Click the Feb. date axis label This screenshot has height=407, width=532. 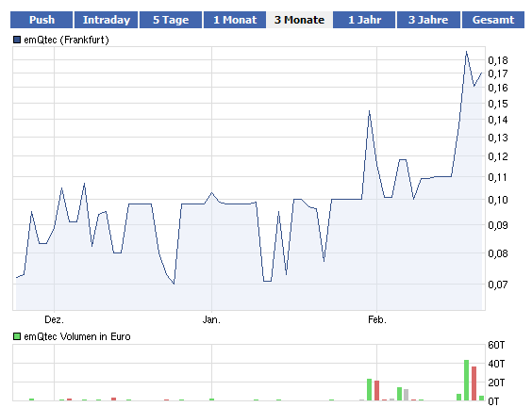(x=377, y=319)
